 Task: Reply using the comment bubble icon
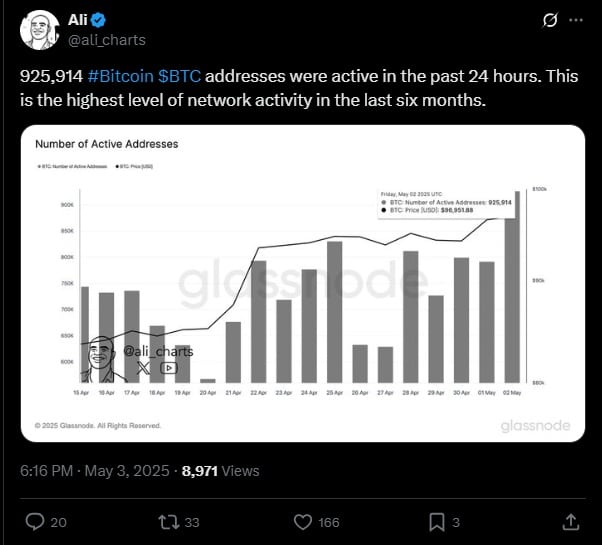[x=35, y=522]
